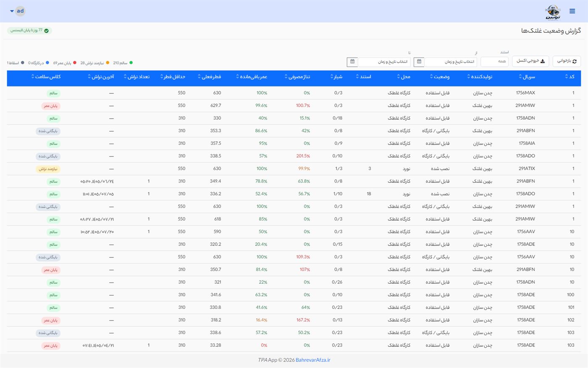Sort by the محل column
Screen dimensions: 588x368
404,77
